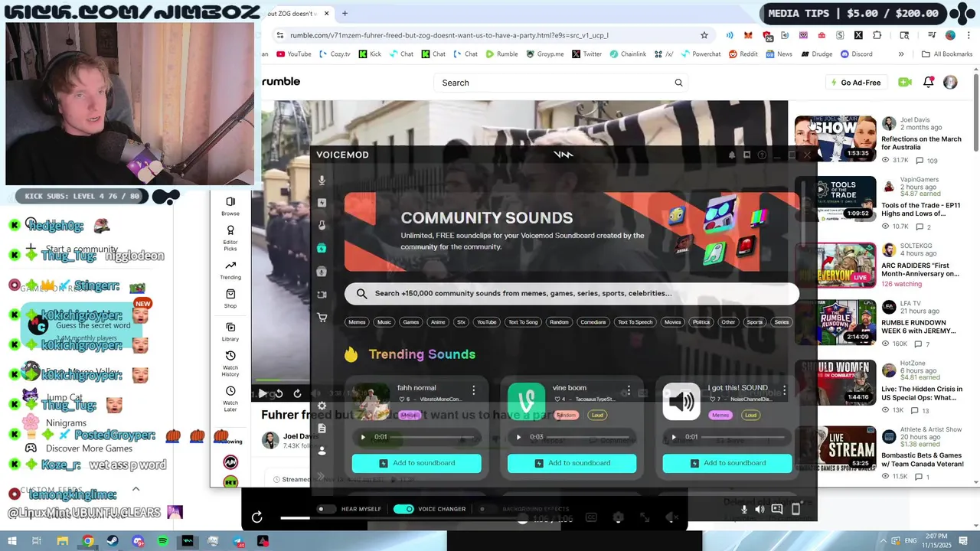Select the Text To Speech category chip

pos(635,322)
